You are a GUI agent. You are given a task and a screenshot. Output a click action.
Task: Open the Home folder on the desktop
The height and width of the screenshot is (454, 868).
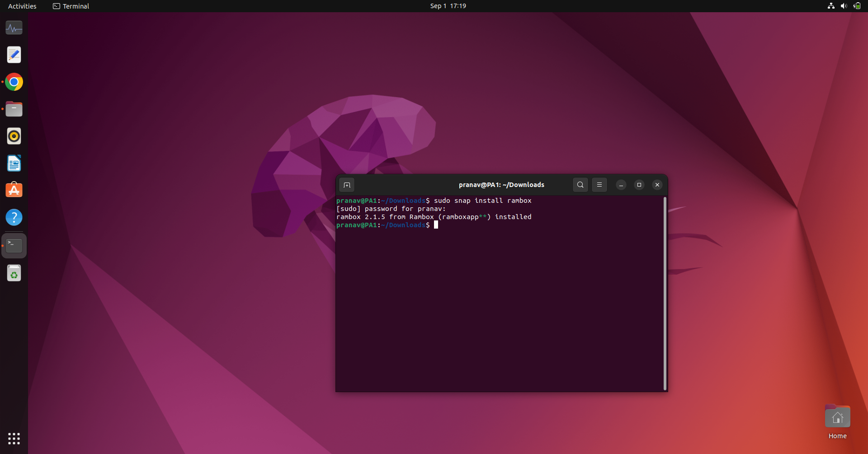point(837,416)
